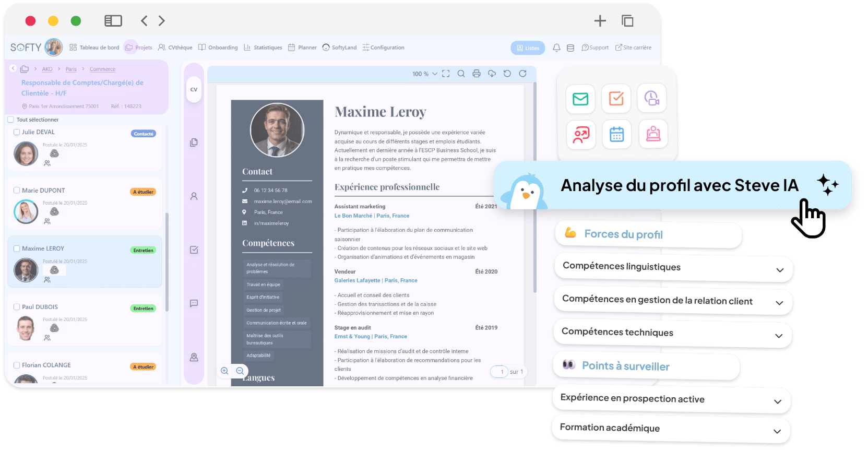Click the database icon in header
Screen dimensions: 868x450
(x=570, y=48)
